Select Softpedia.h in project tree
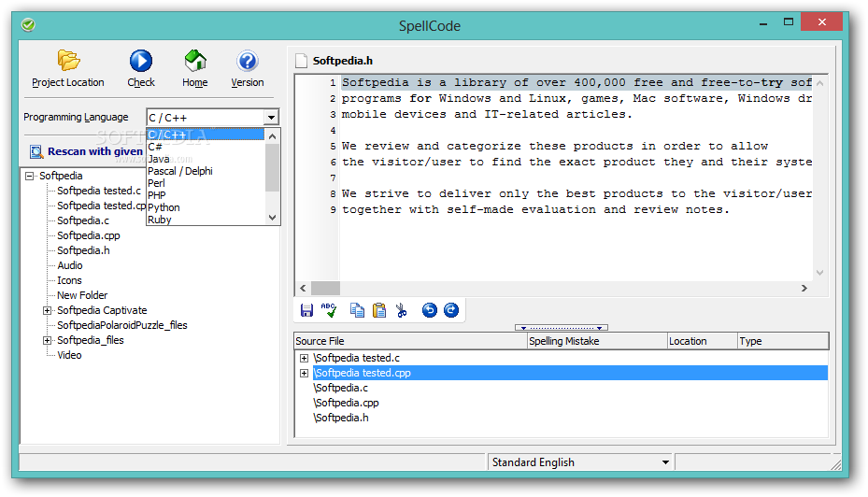Screen dimensions: 868x497 [83, 250]
